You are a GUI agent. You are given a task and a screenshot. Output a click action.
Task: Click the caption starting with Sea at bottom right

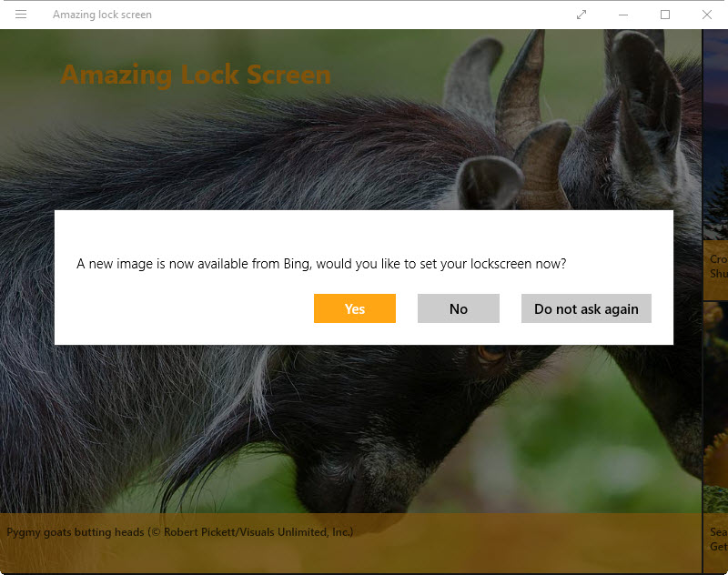[x=717, y=539]
